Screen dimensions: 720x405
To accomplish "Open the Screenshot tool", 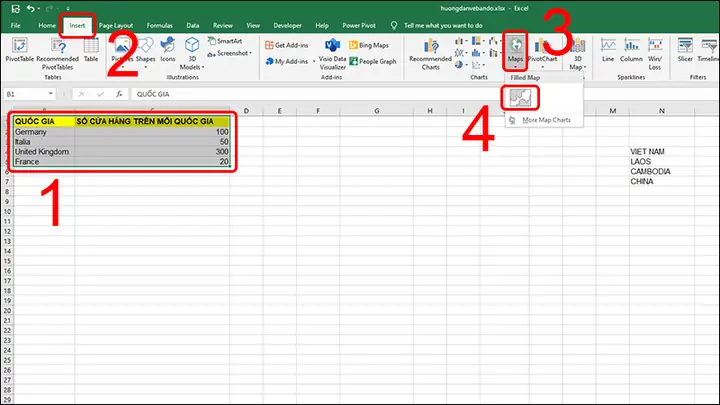I will point(230,53).
